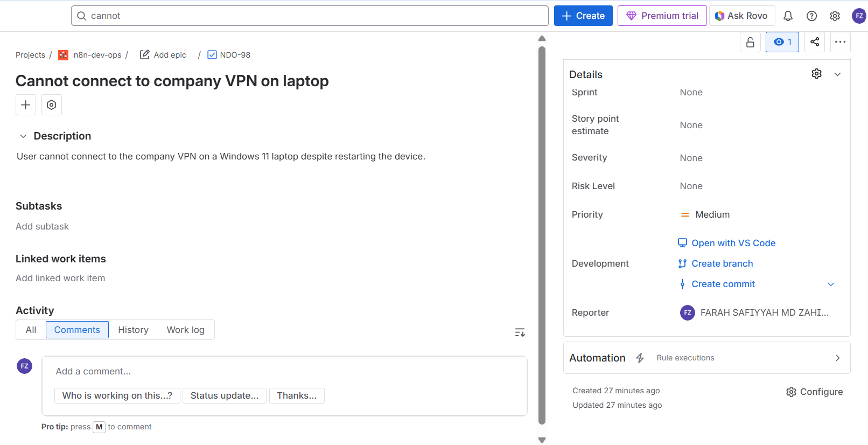Viewport: 868px width, 445px height.
Task: Open the help question mark icon
Action: (x=811, y=16)
